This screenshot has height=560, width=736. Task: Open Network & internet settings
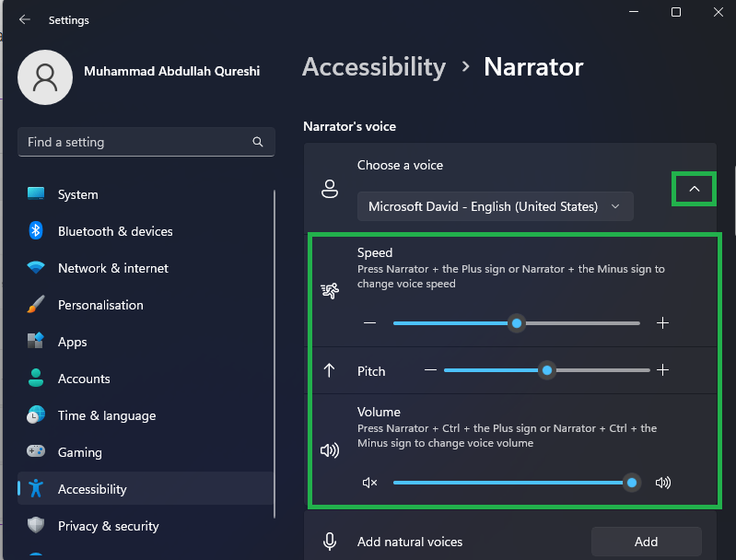(112, 268)
